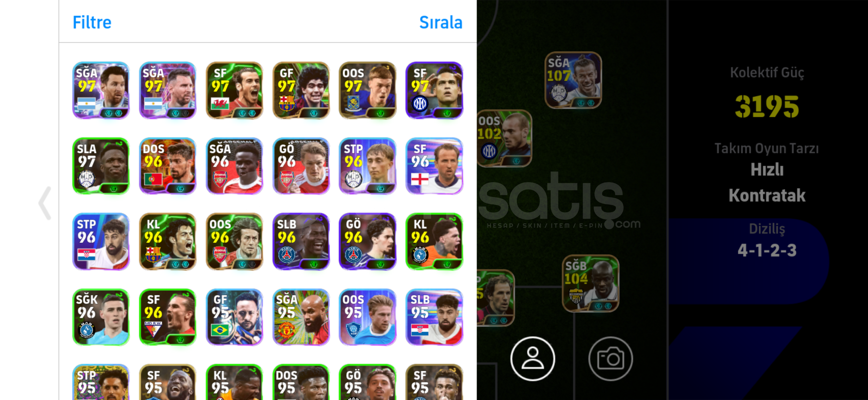Select the SLA 97 green-bordered card
868x400 pixels.
[x=101, y=166]
